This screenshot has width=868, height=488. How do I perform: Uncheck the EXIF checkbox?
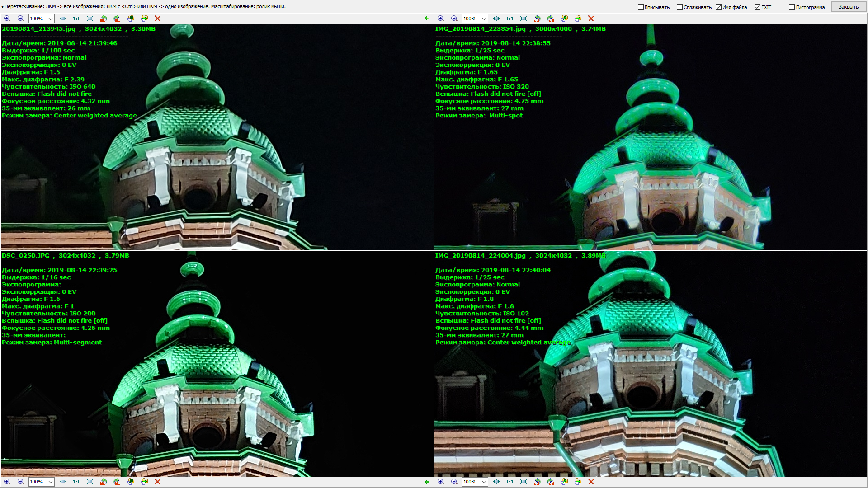click(x=757, y=7)
